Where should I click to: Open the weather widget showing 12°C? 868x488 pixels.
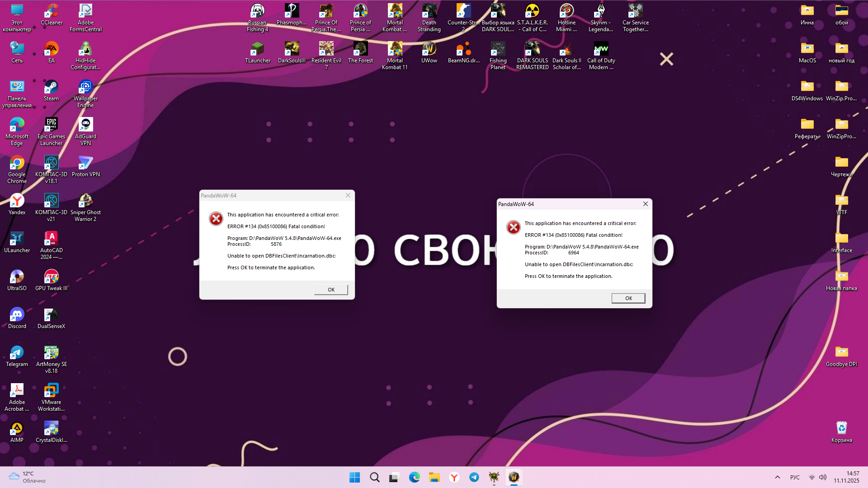point(27,477)
